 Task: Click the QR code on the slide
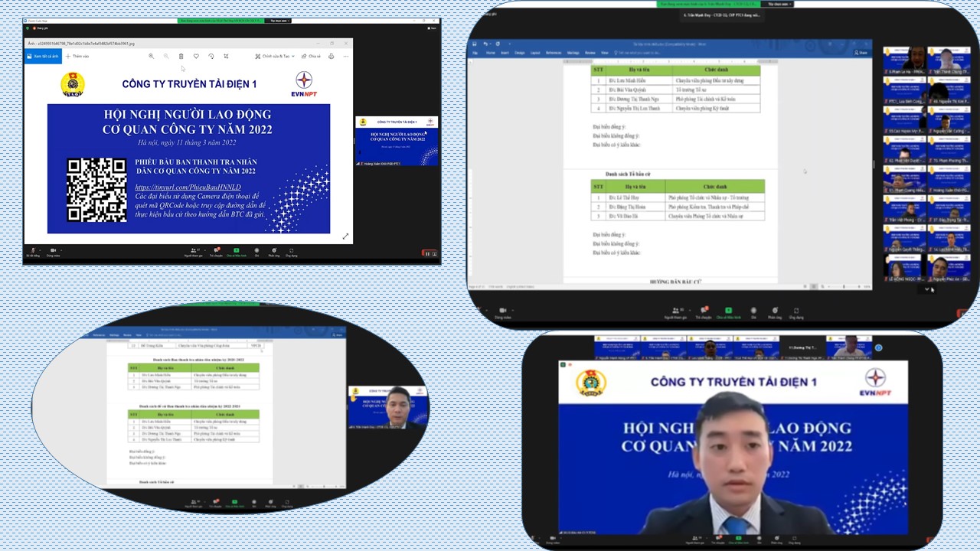pyautogui.click(x=96, y=191)
